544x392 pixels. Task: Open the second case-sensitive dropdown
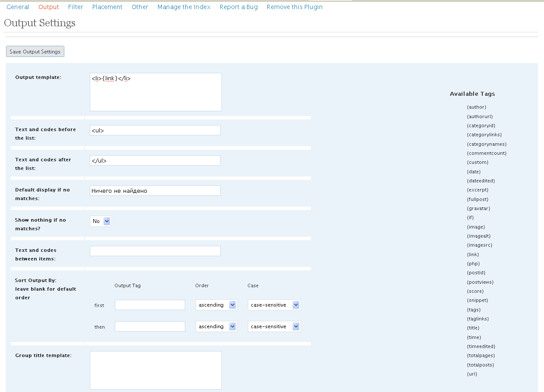[274, 326]
